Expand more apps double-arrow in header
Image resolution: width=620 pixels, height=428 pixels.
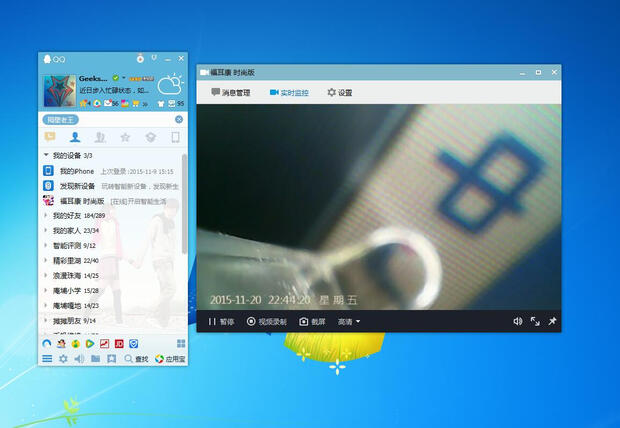pos(145,104)
